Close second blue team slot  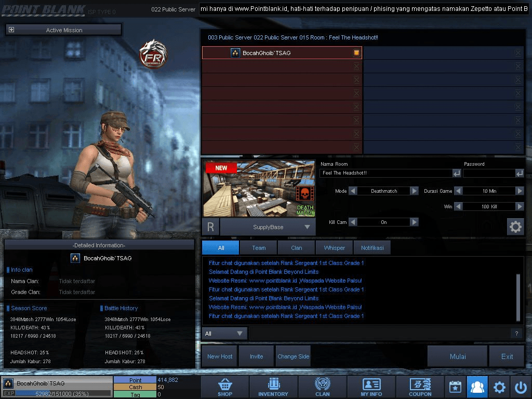pyautogui.click(x=518, y=66)
